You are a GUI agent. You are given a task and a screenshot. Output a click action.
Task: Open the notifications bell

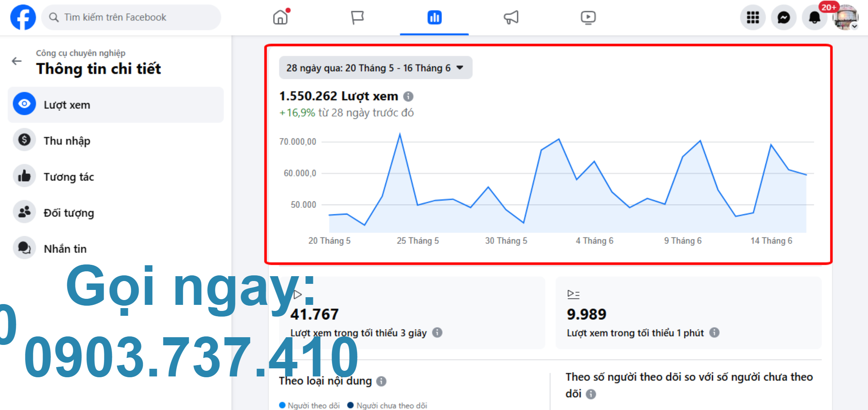click(814, 17)
